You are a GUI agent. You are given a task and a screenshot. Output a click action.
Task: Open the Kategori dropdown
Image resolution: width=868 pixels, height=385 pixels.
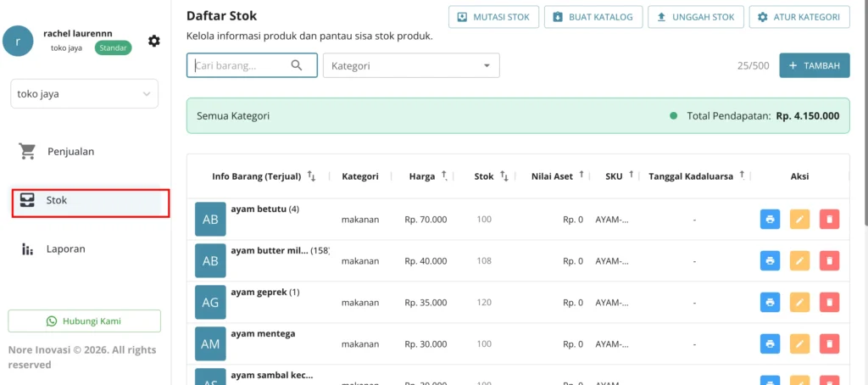[x=411, y=65]
